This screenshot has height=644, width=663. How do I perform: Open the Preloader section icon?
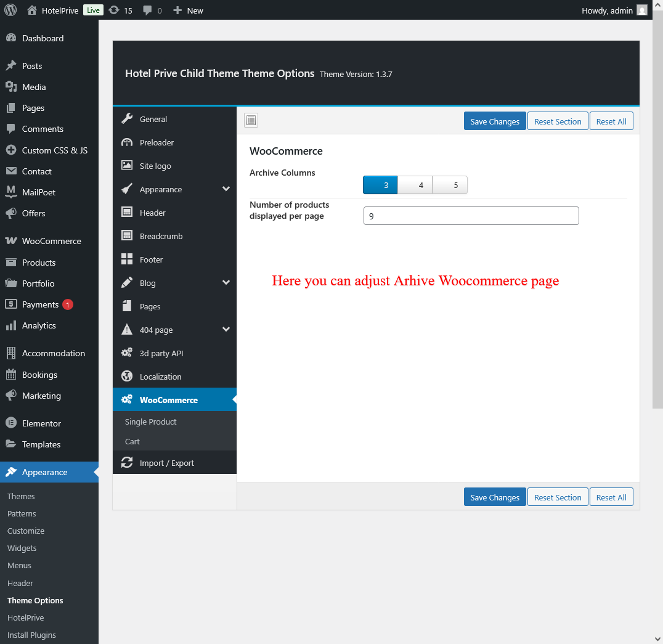coord(127,142)
